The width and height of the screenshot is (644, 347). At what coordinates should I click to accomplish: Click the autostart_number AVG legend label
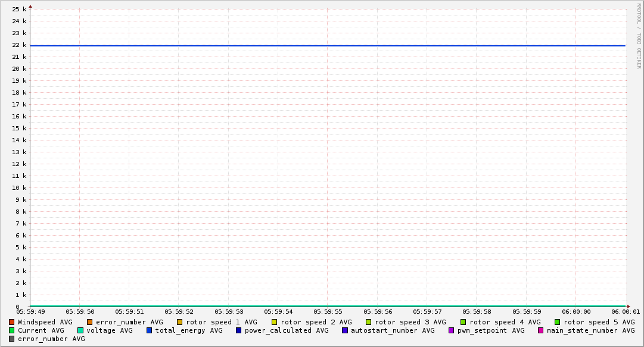[x=393, y=330]
